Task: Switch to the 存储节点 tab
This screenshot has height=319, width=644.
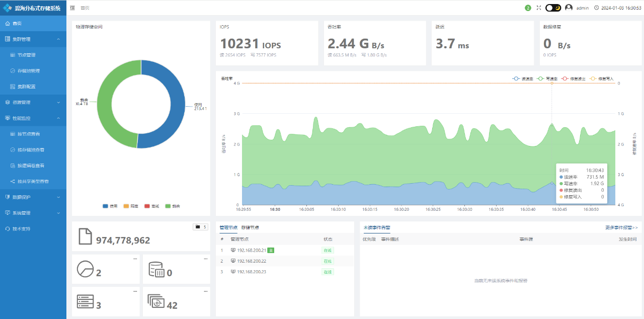Action: click(x=250, y=228)
